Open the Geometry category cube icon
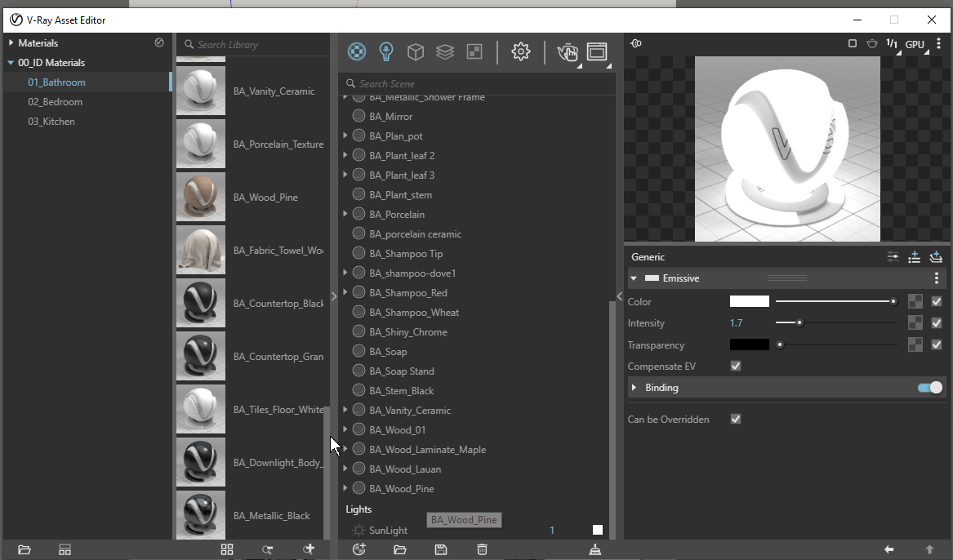The image size is (953, 560). pyautogui.click(x=416, y=51)
